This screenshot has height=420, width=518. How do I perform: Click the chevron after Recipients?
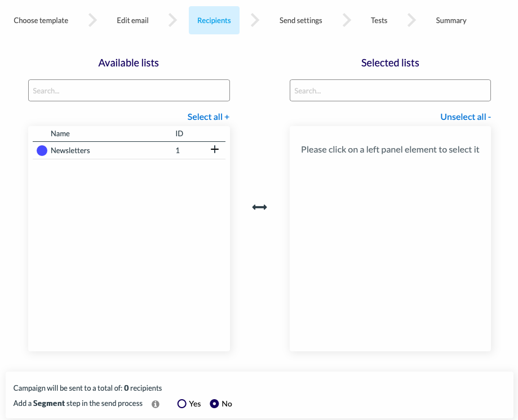click(255, 20)
